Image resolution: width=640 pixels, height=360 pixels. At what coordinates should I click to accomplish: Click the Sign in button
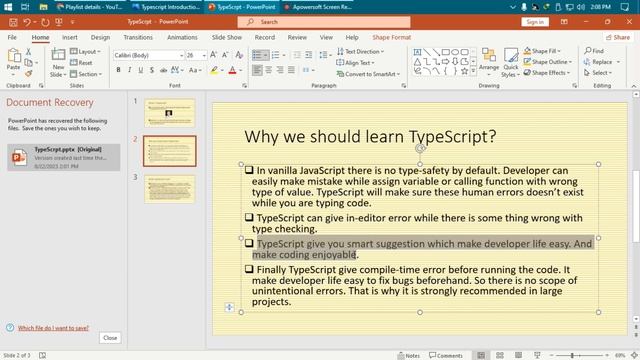[535, 22]
